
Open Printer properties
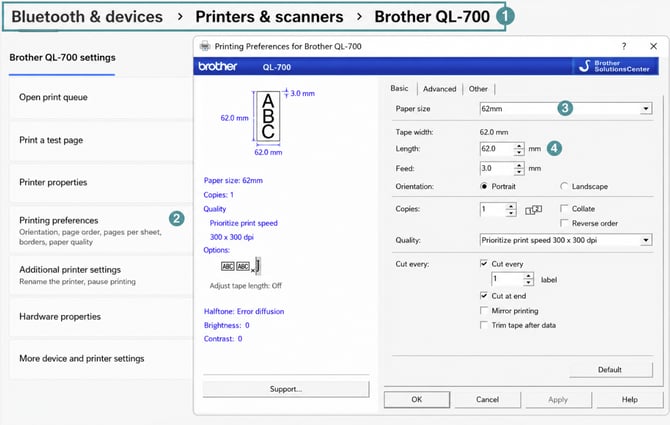click(x=101, y=183)
